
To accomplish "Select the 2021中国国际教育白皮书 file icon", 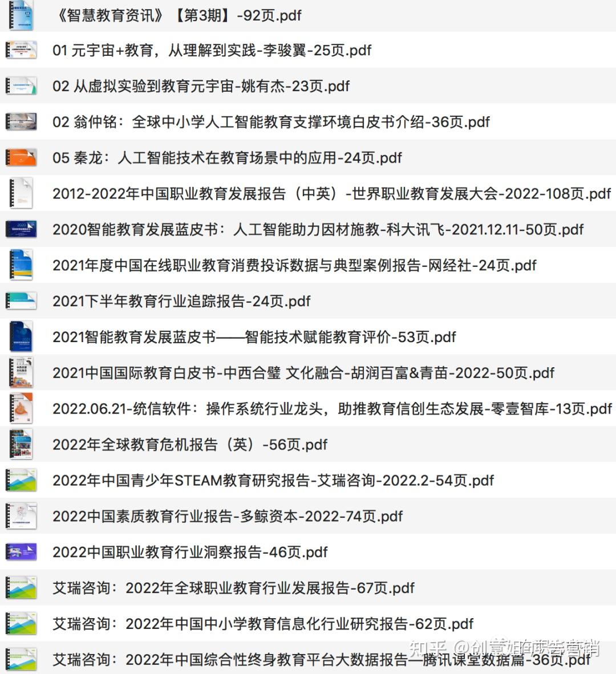I will (21, 372).
